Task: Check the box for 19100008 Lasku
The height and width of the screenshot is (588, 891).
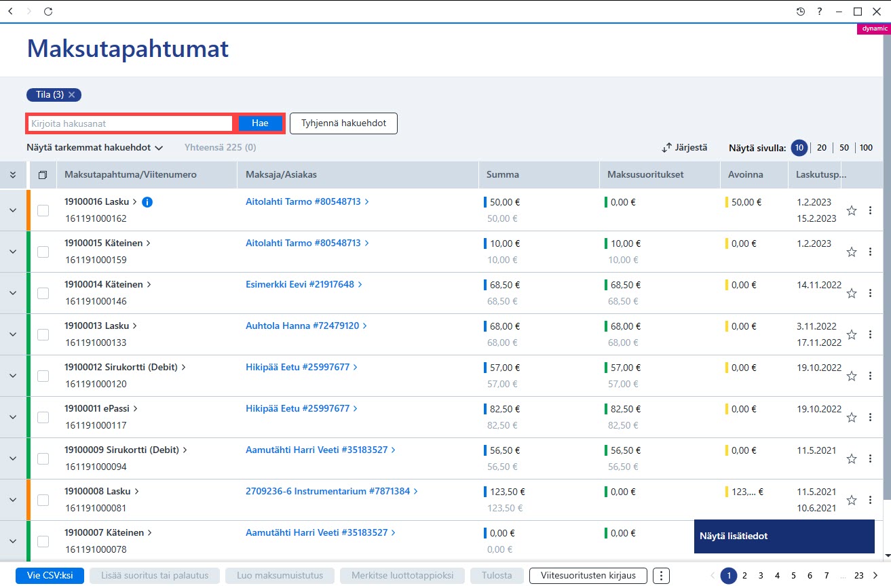Action: [43, 500]
